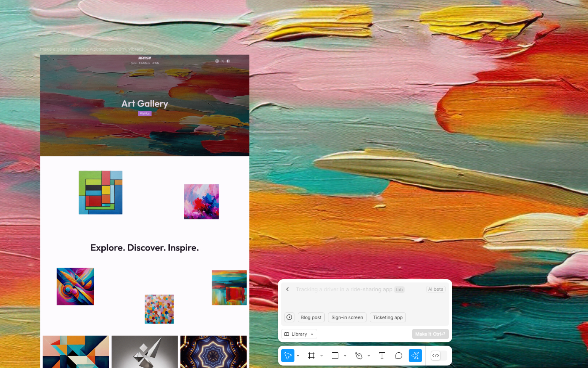Toggle back navigation arrow in prompt
588x368 pixels.
point(288,289)
